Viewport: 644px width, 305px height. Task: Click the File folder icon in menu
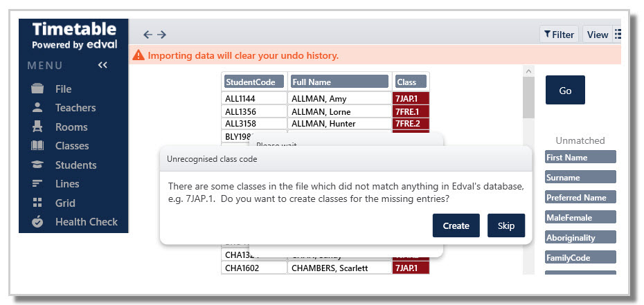37,89
